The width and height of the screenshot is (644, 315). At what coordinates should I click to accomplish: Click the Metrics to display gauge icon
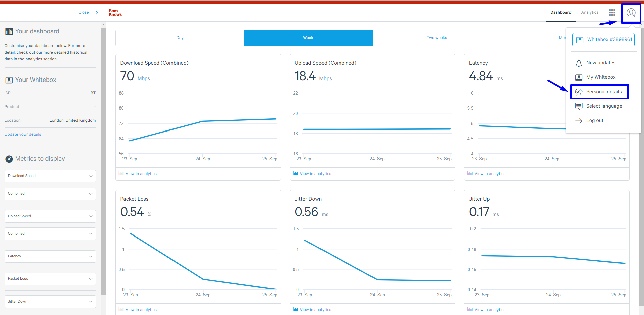coord(9,159)
